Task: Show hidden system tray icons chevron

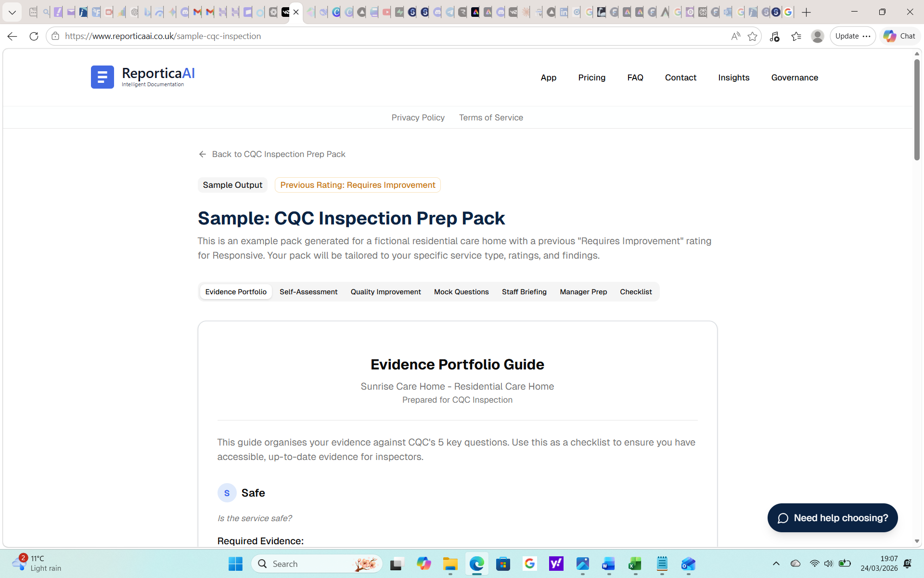Action: coord(776,564)
